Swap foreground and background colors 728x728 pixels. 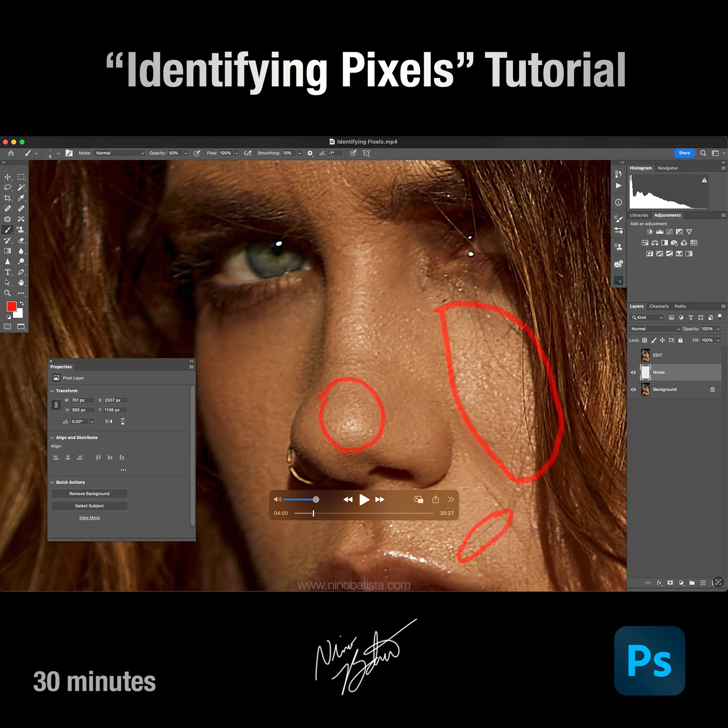click(x=22, y=303)
